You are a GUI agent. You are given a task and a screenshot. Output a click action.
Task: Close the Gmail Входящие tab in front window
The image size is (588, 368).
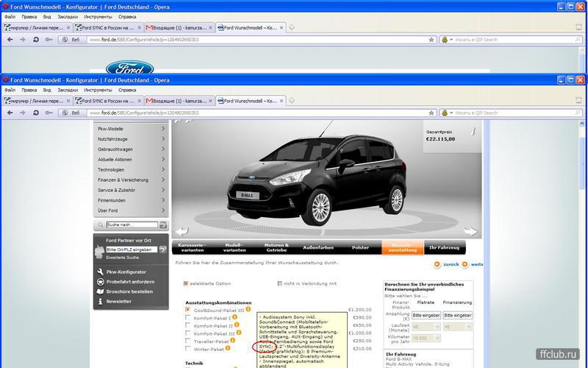coord(210,101)
